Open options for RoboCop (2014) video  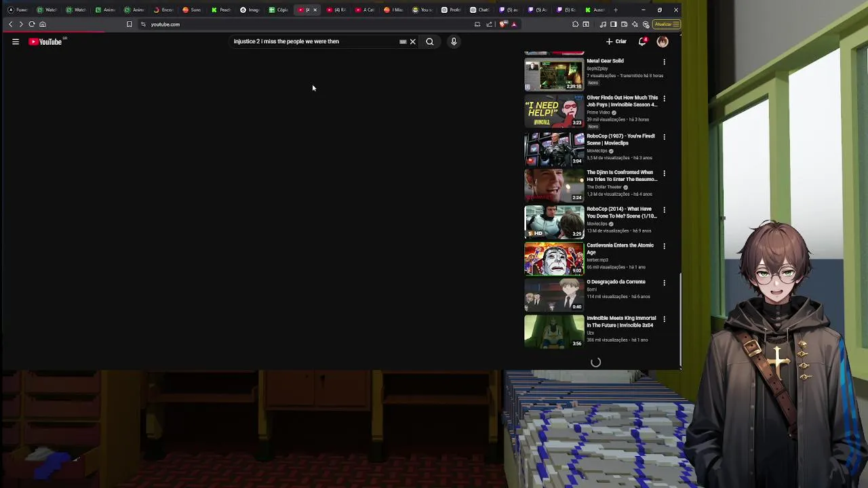(664, 210)
